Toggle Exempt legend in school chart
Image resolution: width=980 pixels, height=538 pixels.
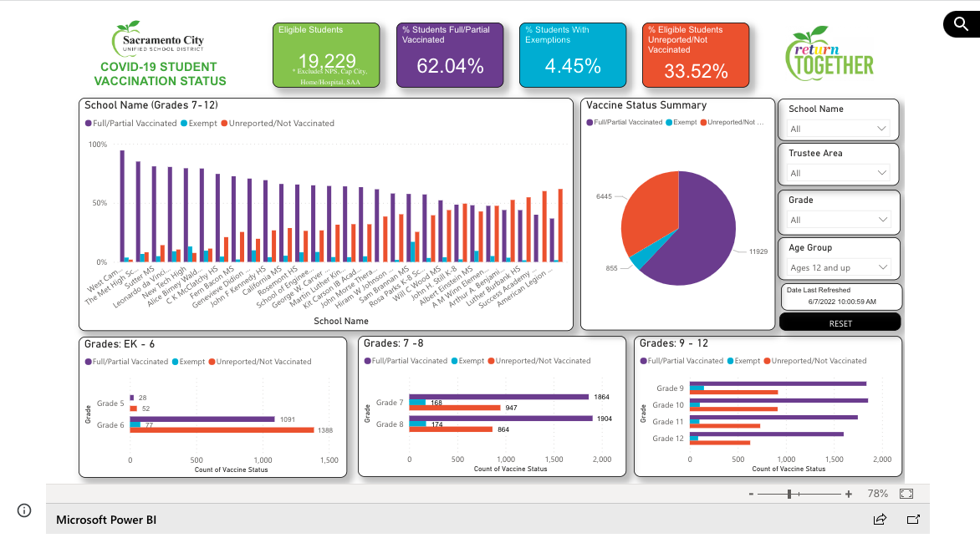click(200, 124)
